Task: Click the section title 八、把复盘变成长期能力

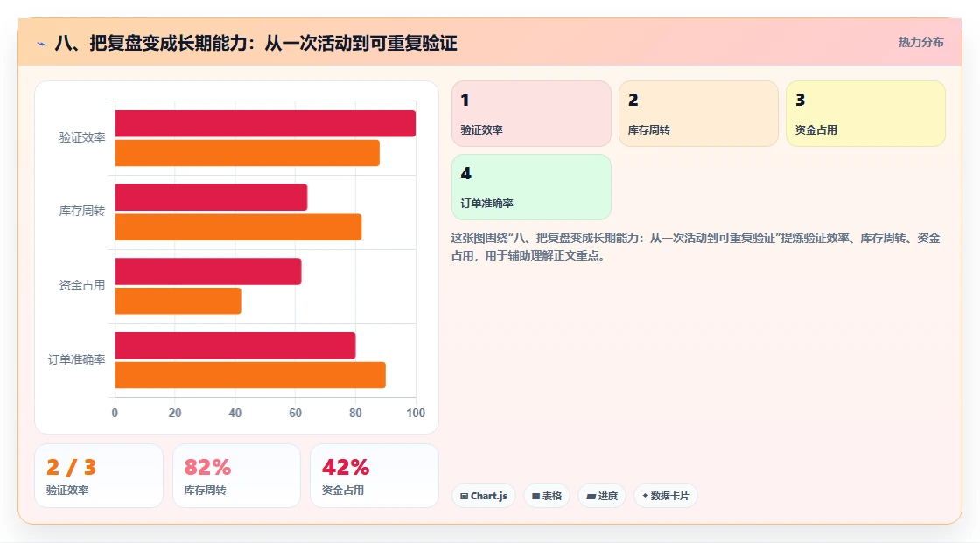Action: pos(256,43)
